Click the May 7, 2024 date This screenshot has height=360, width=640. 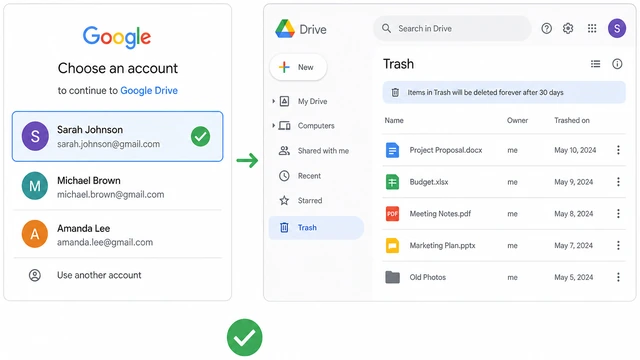[573, 245]
